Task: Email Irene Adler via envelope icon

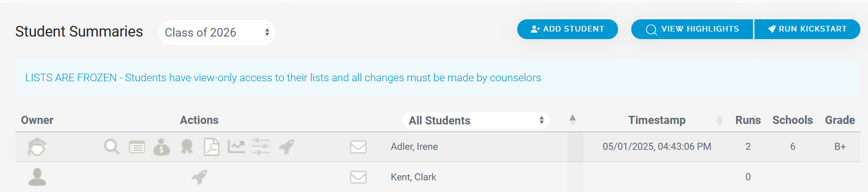Action: [358, 147]
